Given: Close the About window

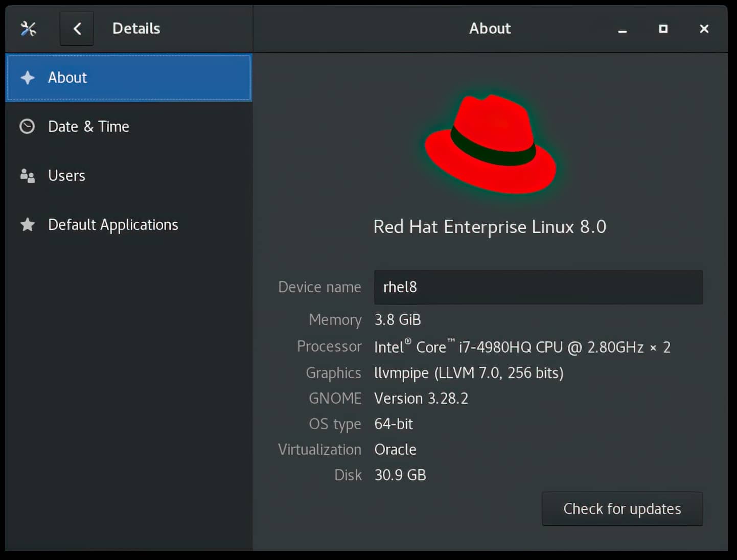Looking at the screenshot, I should (704, 29).
